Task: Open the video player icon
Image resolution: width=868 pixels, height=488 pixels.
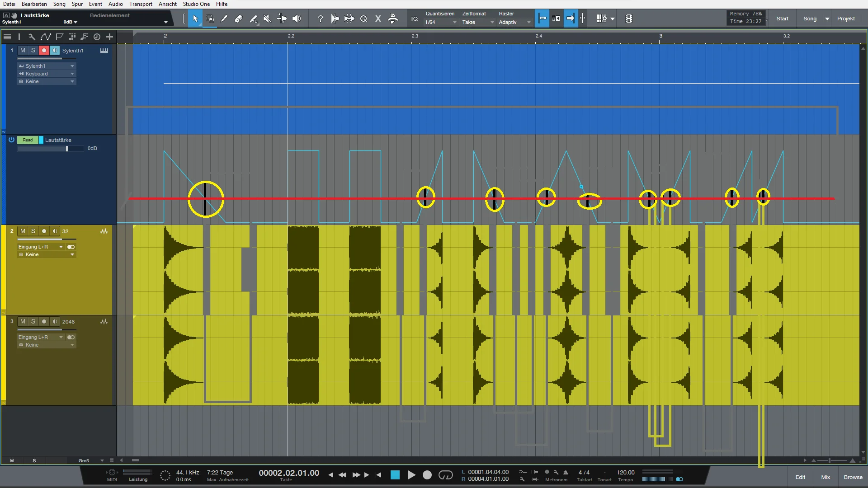Action: 629,19
